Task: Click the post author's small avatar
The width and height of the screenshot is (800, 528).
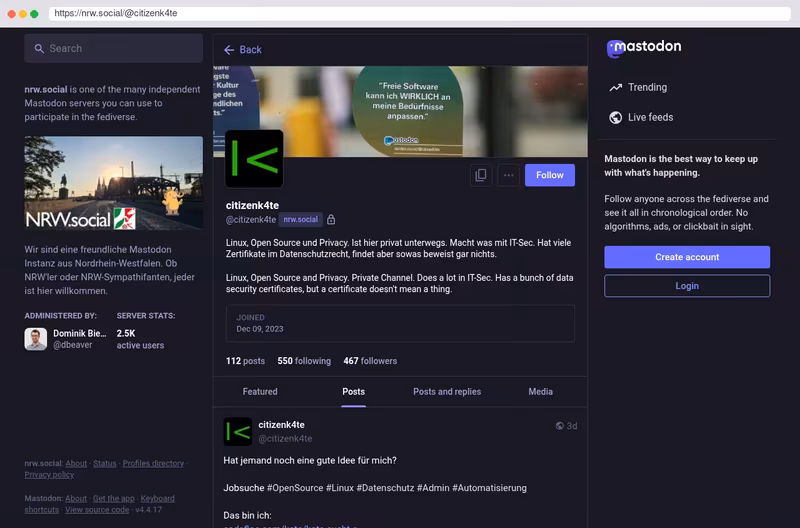Action: (x=238, y=432)
